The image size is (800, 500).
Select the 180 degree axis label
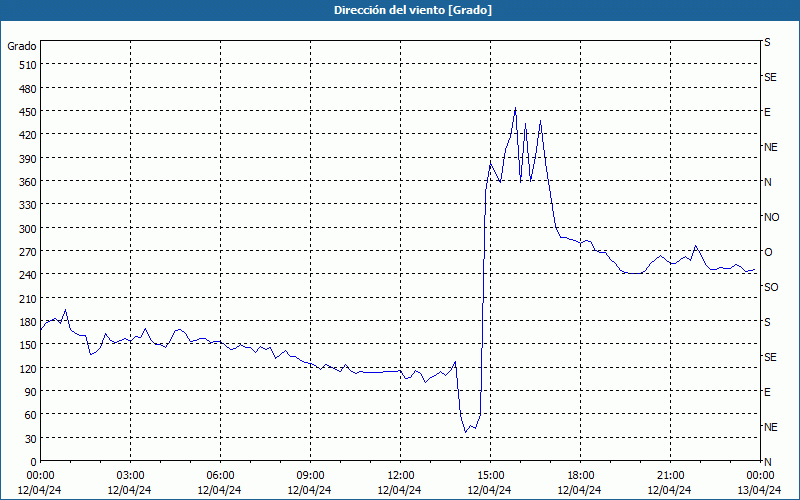[x=28, y=322]
